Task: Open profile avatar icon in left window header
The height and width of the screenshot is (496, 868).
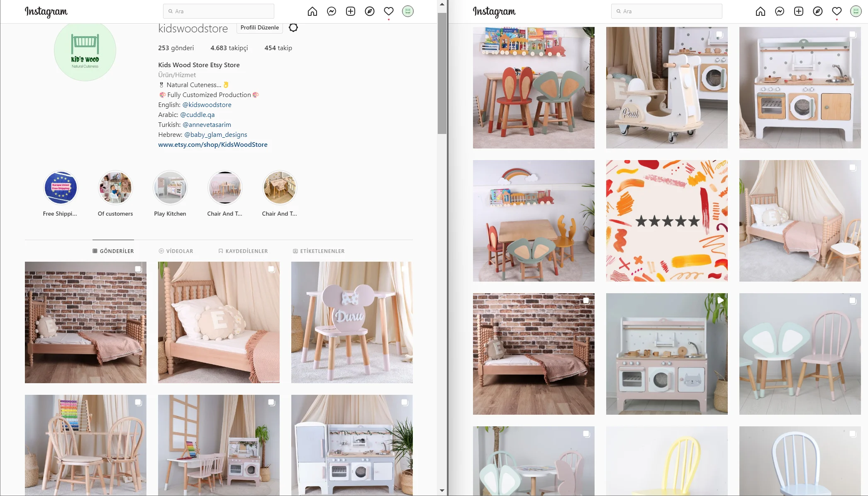Action: 407,11
